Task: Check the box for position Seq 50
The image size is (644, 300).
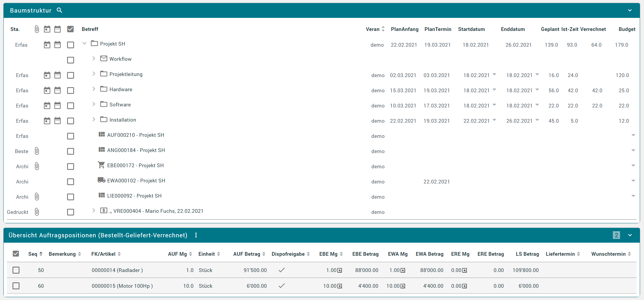Action: pos(16,270)
